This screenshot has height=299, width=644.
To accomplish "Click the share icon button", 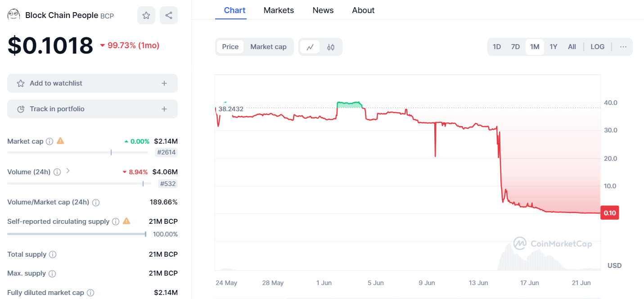I will 169,15.
